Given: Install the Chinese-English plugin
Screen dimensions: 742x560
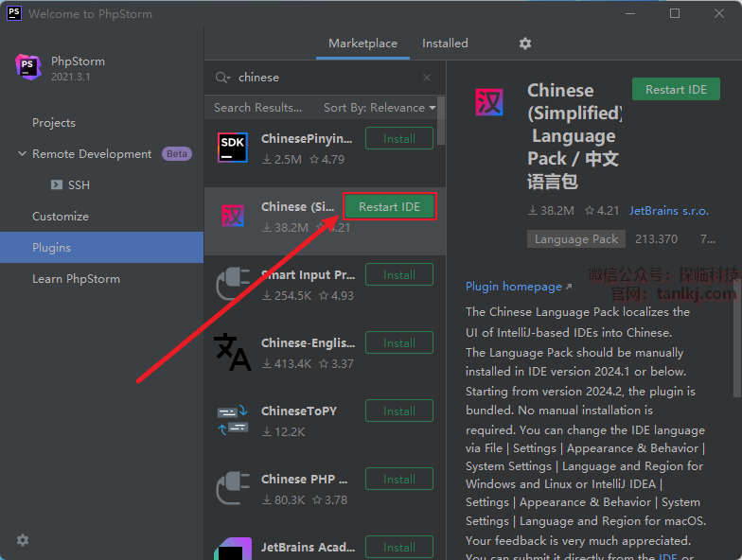Looking at the screenshot, I should (x=399, y=342).
